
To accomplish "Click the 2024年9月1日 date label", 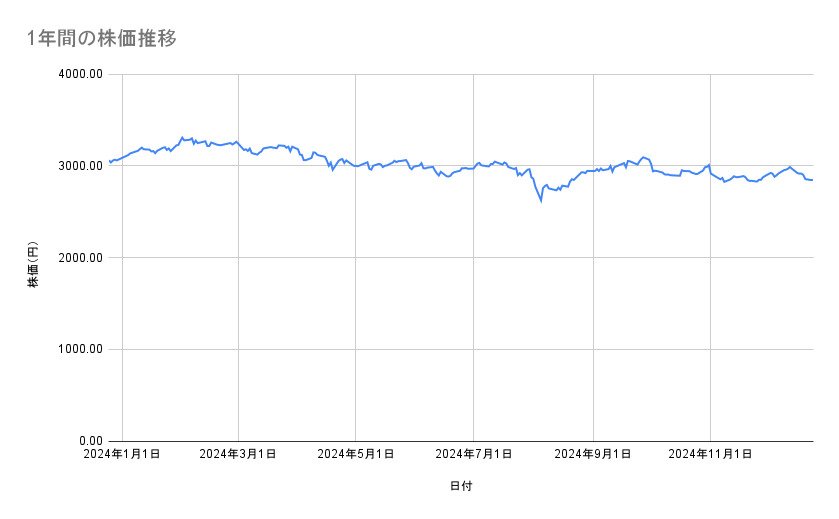I will click(x=592, y=454).
